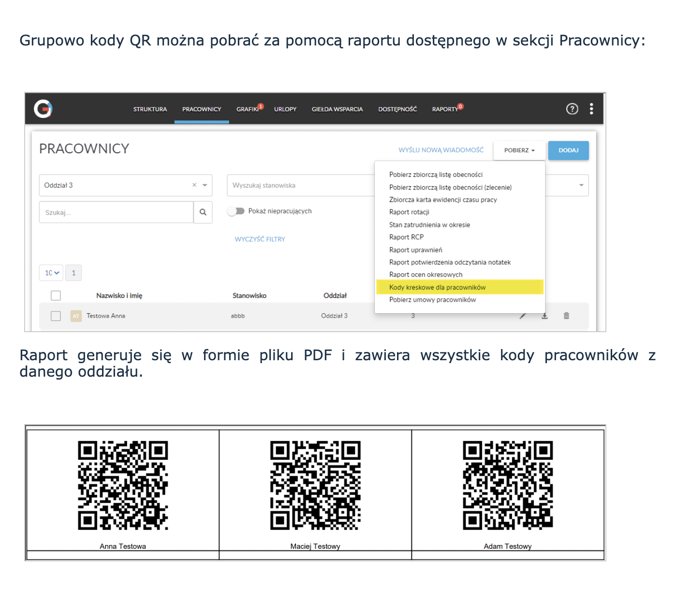Open the Struktura tab
The height and width of the screenshot is (616, 676).
pyautogui.click(x=150, y=109)
